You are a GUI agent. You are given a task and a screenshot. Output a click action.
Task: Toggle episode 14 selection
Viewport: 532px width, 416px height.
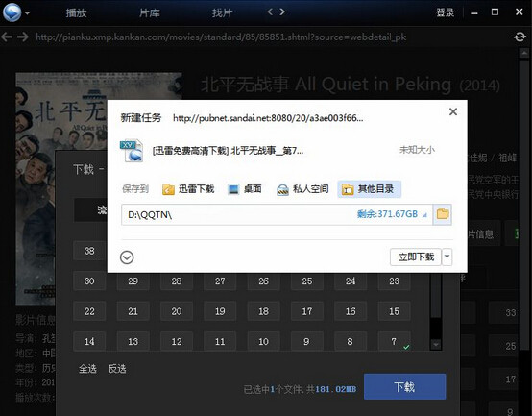(x=89, y=341)
